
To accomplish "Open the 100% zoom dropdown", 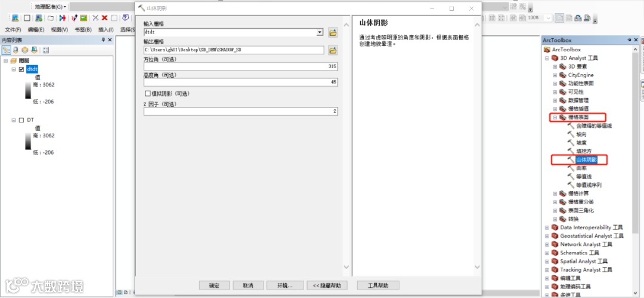I will pos(549,18).
